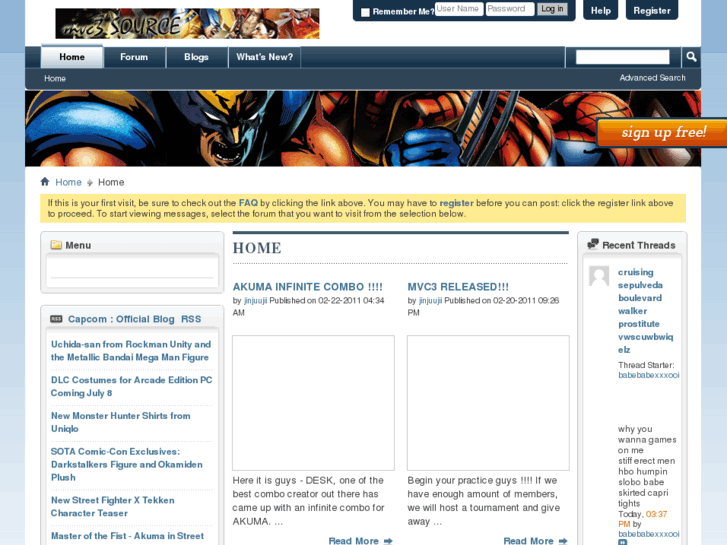Click Read More arrow under MVC3 Released article
727x545 pixels.
(563, 541)
